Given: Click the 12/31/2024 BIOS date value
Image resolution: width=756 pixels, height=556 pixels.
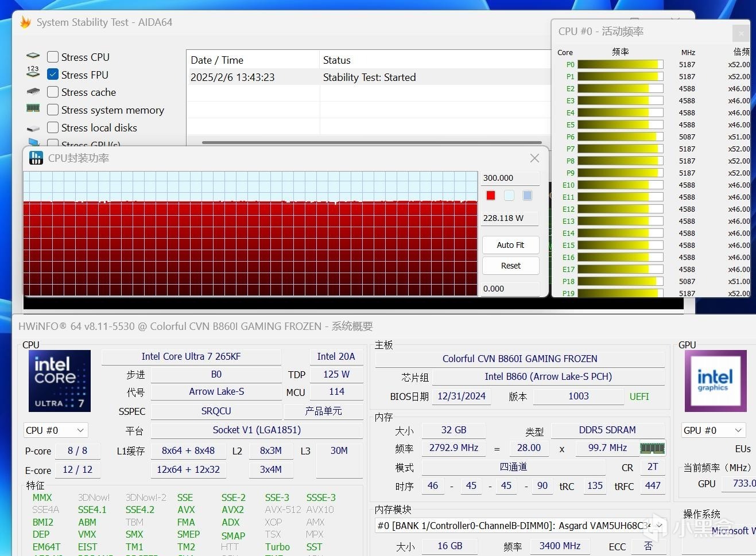Looking at the screenshot, I should pos(461,396).
